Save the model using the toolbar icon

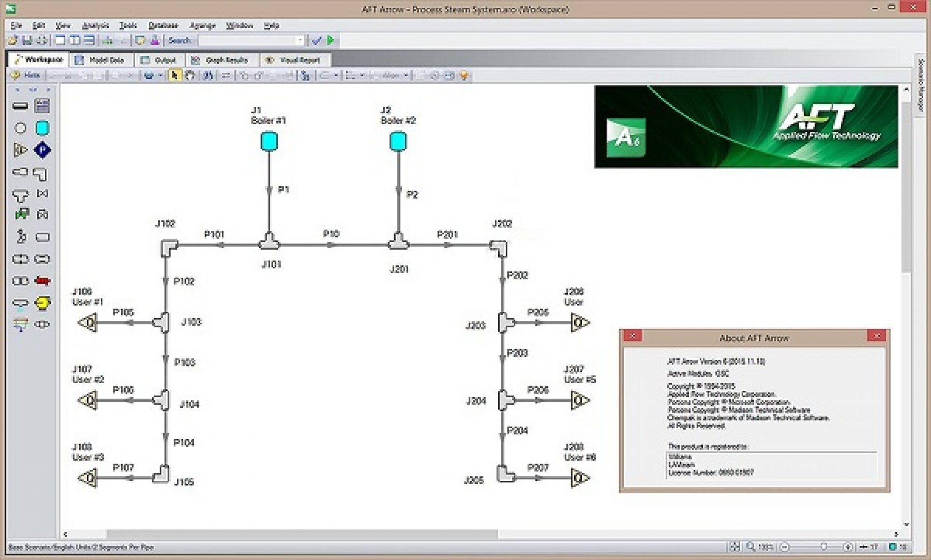point(27,41)
